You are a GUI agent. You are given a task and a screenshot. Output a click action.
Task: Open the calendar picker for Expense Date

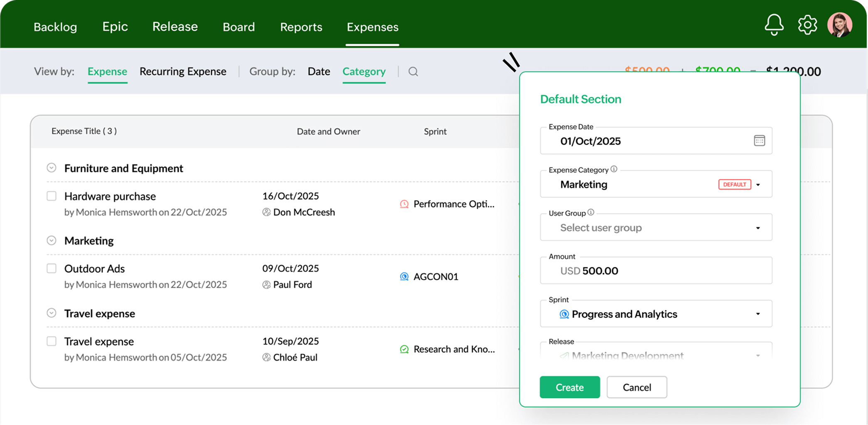click(759, 141)
